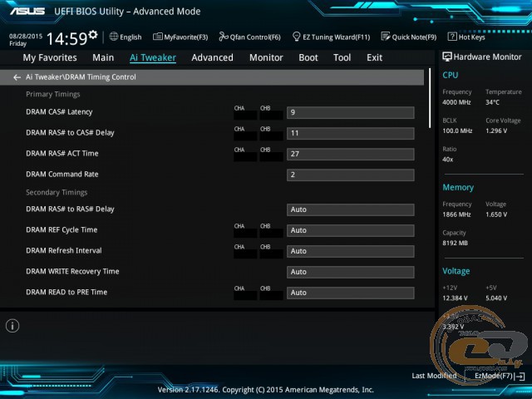Edit DRAM Command Rate field
This screenshot has width=532, height=399.
pos(351,175)
